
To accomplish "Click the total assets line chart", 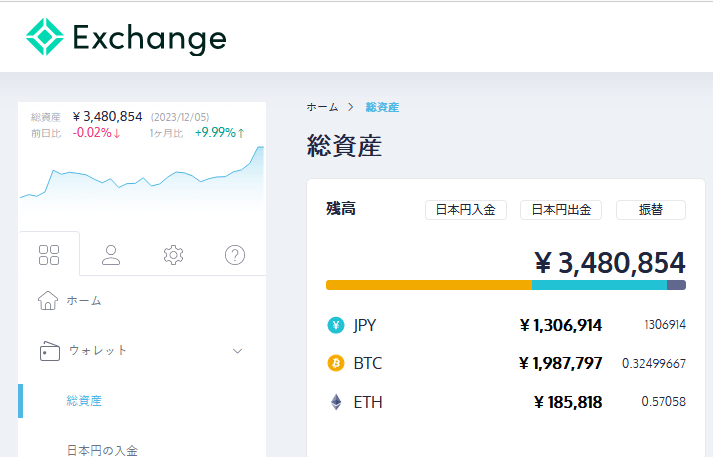I will 142,182.
